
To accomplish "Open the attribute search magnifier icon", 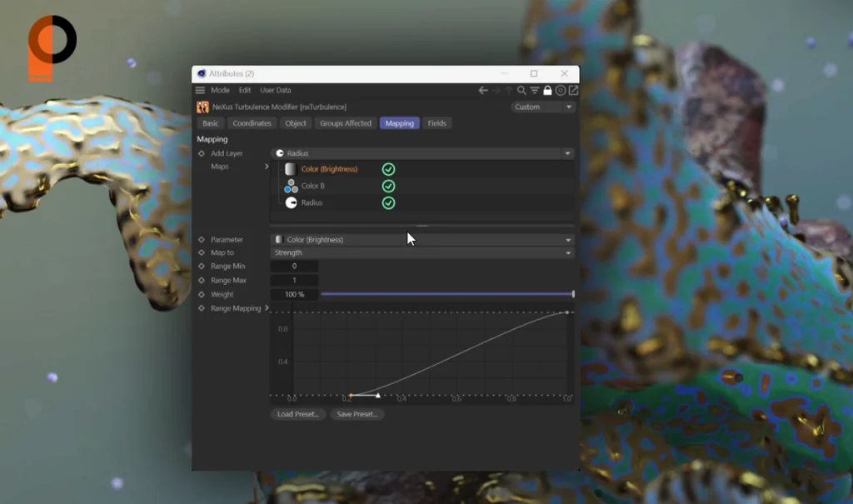I will click(x=521, y=90).
